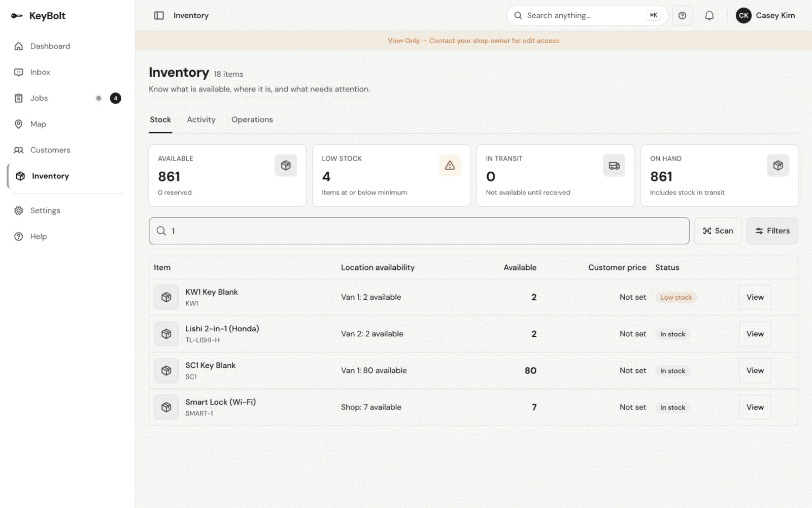Click the Dashboard home icon
The height and width of the screenshot is (508, 812).
[x=19, y=46]
